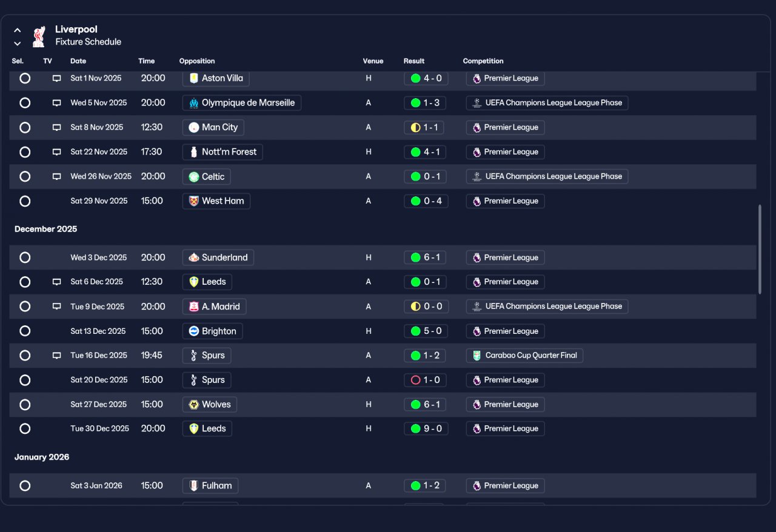Viewport: 776px width, 532px height.
Task: Sort by the Date column header
Action: 78,61
